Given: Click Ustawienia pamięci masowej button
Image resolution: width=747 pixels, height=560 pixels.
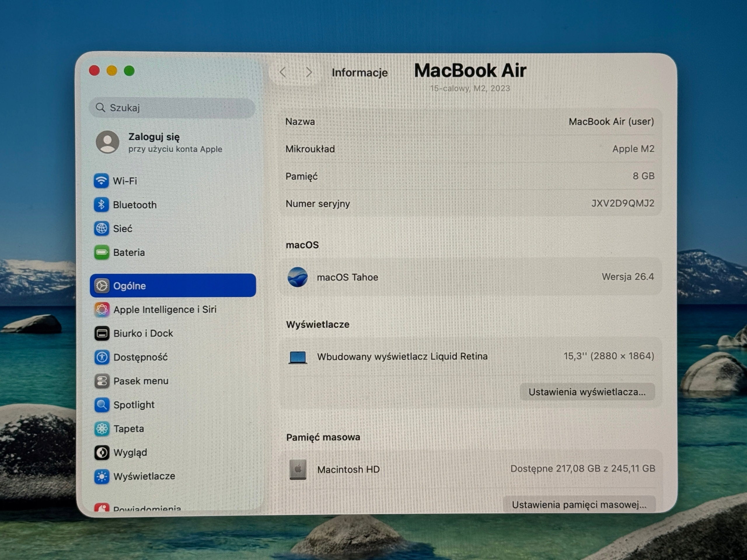Looking at the screenshot, I should coord(579,505).
